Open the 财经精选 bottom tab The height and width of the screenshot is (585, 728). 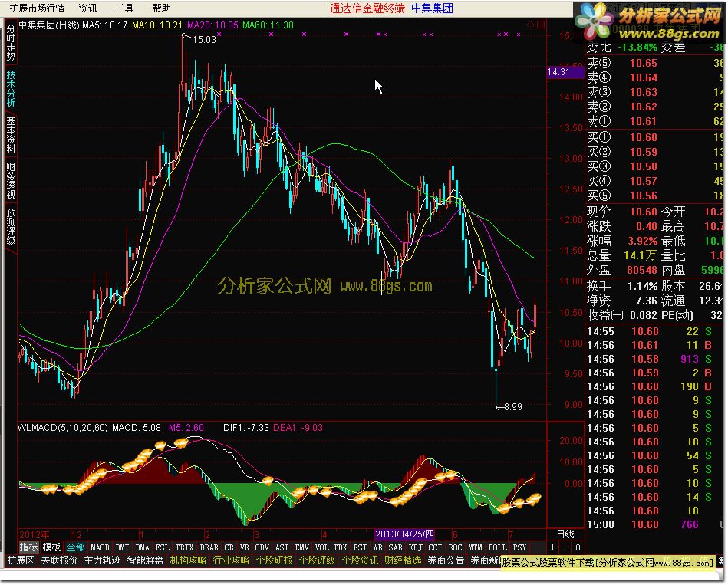403,560
